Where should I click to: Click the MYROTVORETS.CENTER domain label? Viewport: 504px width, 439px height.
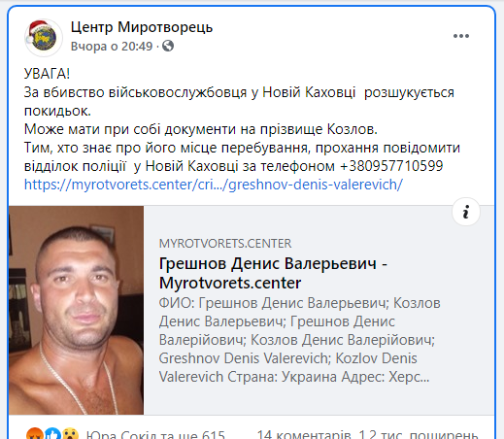tap(225, 244)
